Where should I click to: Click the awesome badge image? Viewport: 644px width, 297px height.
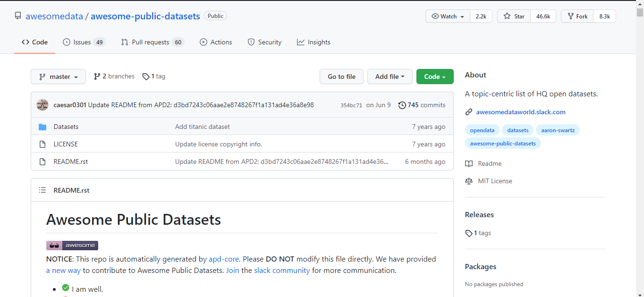point(72,246)
